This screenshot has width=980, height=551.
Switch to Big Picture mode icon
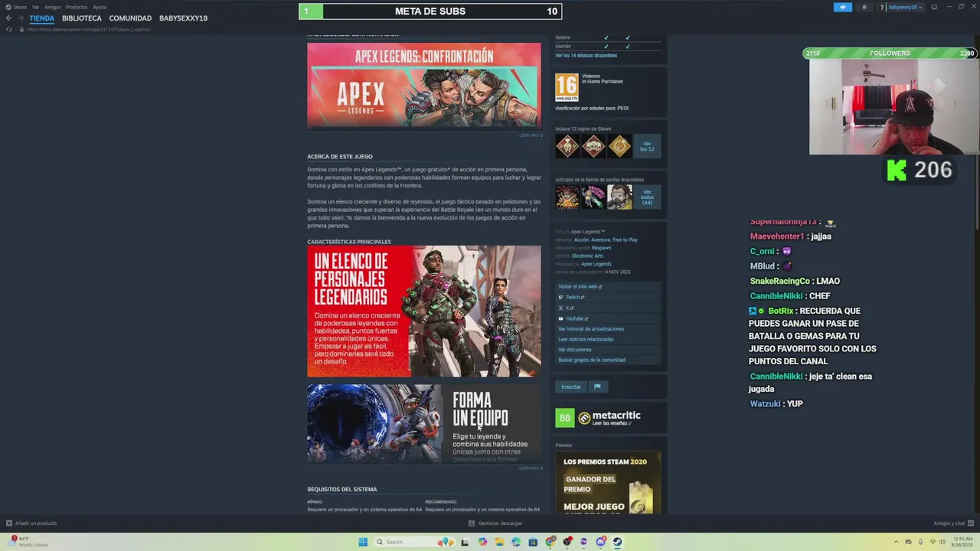click(x=934, y=7)
